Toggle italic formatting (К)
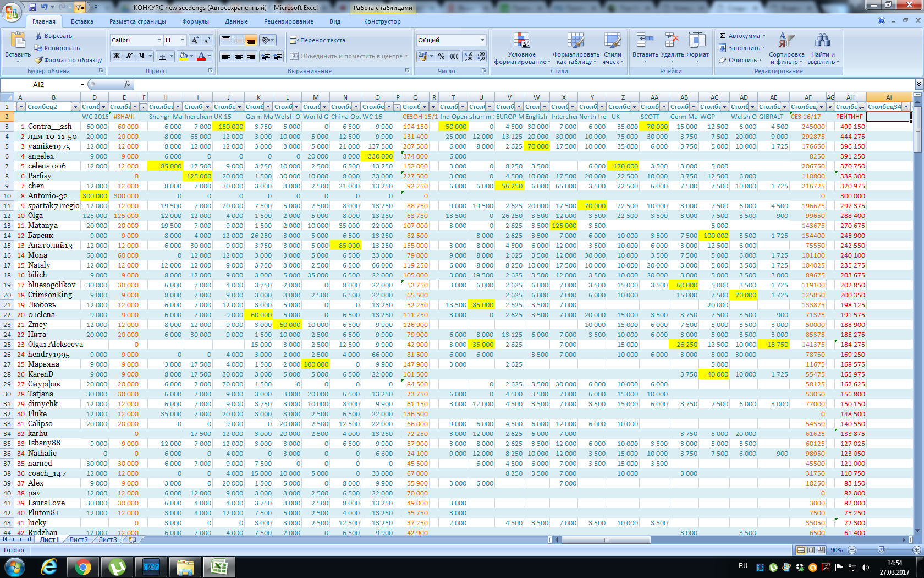 (129, 56)
